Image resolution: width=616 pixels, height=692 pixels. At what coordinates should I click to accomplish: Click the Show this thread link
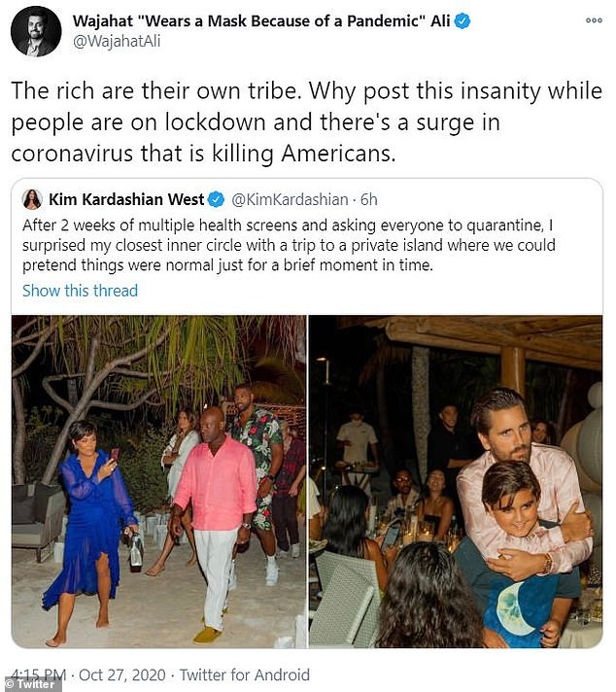coord(80,290)
